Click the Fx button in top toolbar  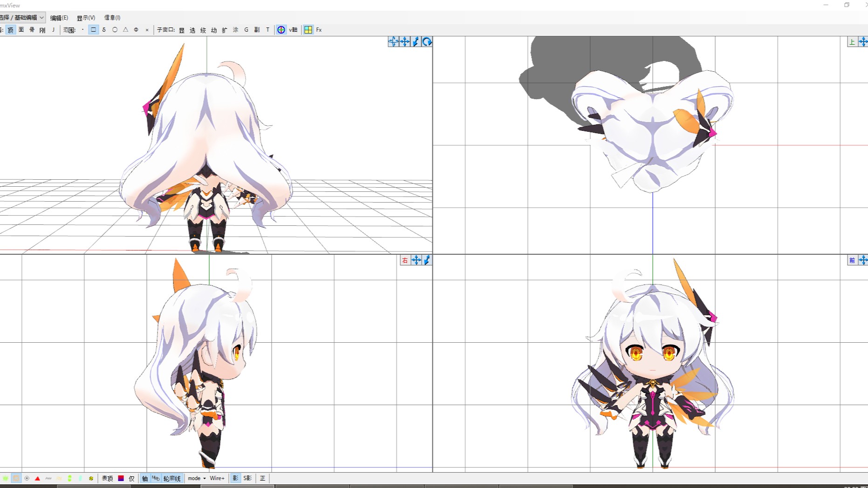pos(319,30)
